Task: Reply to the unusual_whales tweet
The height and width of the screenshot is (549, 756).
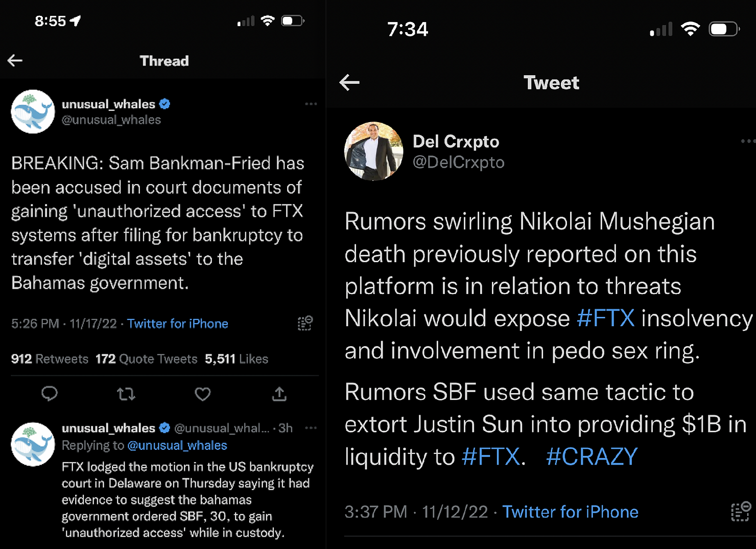Action: click(x=50, y=394)
